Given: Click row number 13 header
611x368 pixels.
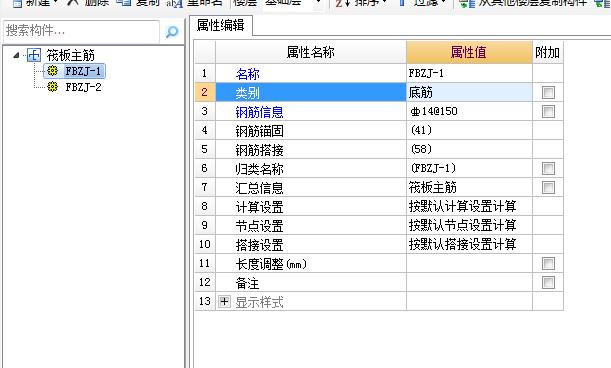Looking at the screenshot, I should click(x=205, y=301).
